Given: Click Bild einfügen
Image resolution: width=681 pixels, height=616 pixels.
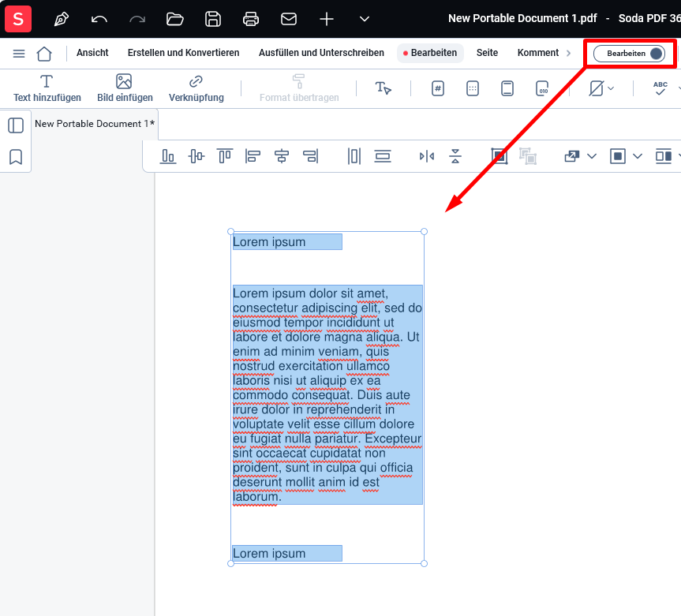Looking at the screenshot, I should tap(125, 88).
